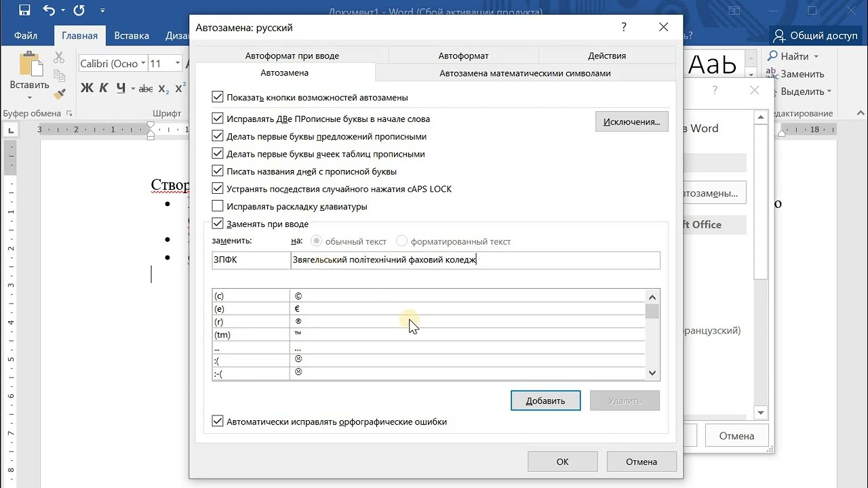Open the font size dropdown
Image resolution: width=868 pixels, height=488 pixels.
pos(178,64)
